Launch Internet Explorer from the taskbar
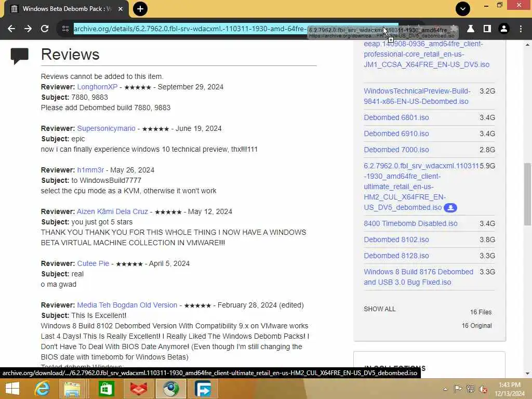The height and width of the screenshot is (399, 532). [x=42, y=389]
